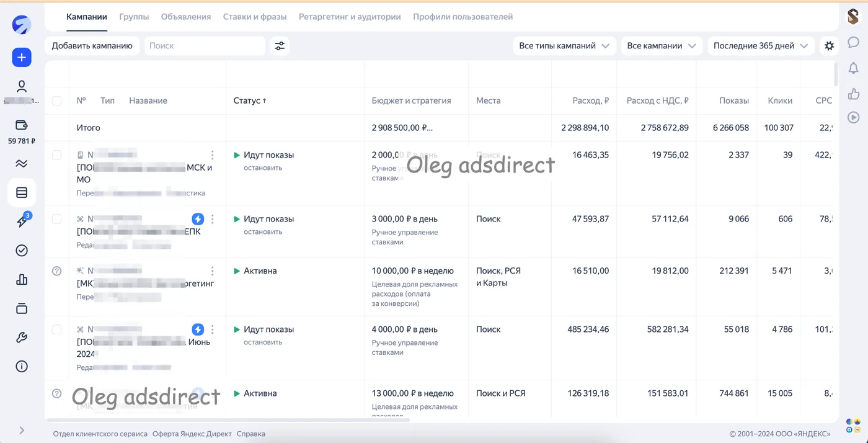Click lightning badge on Июнь 2024 campaign

[198, 329]
